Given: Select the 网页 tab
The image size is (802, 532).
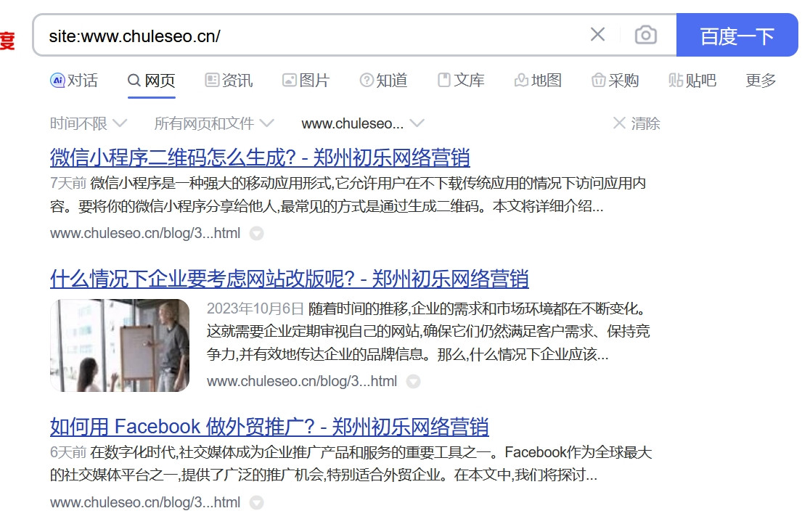Looking at the screenshot, I should click(152, 81).
